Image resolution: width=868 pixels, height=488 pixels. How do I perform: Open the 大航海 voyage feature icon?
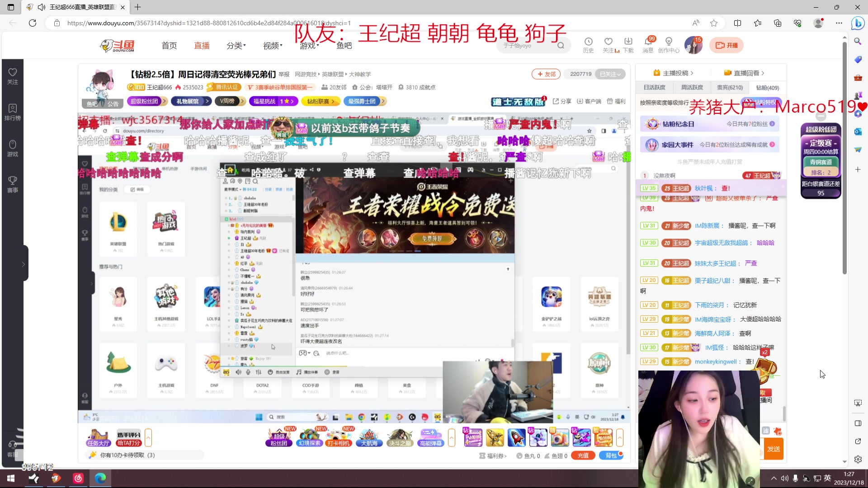coord(369,437)
